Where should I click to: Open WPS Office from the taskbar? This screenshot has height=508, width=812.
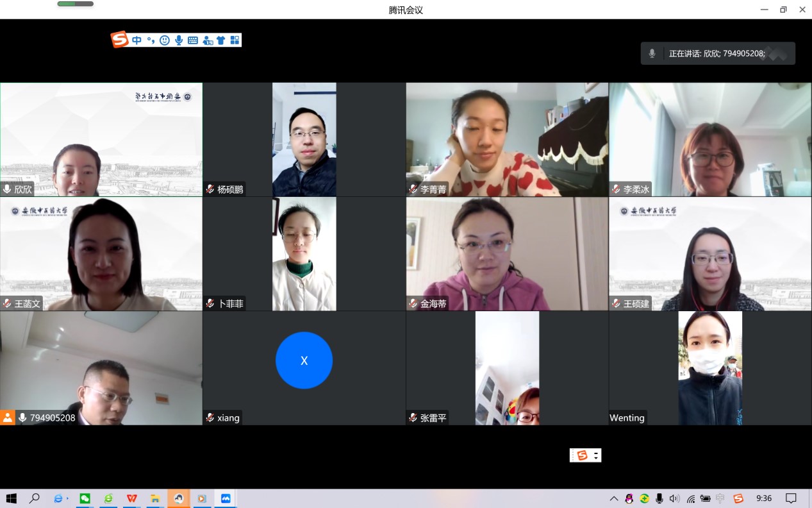click(131, 498)
